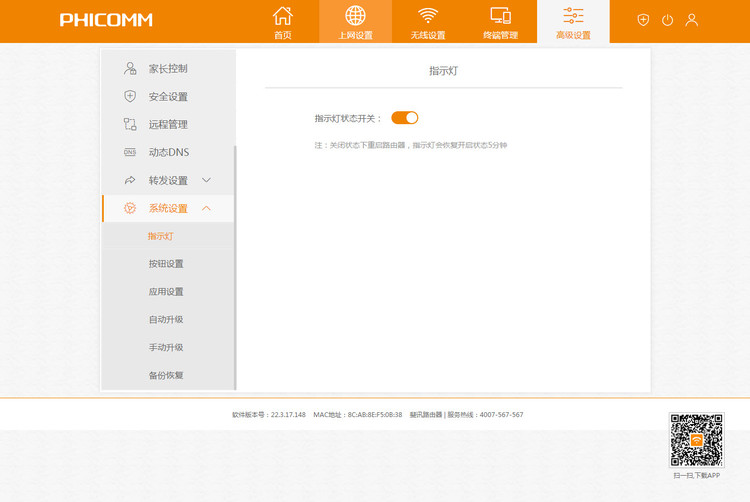
Task: Collapse the 系统设置 chevron
Action: (x=206, y=208)
